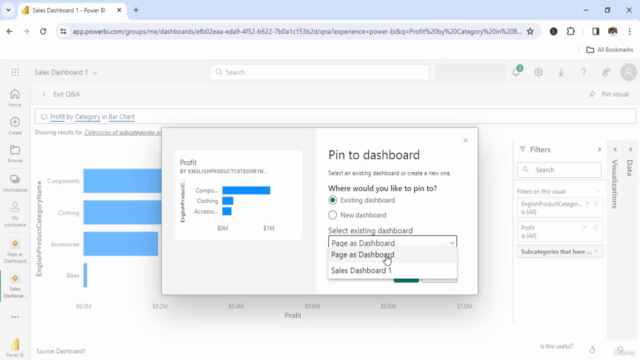This screenshot has width=640, height=360.
Task: Open the more options ellipsis in the sidebar
Action: click(15, 317)
